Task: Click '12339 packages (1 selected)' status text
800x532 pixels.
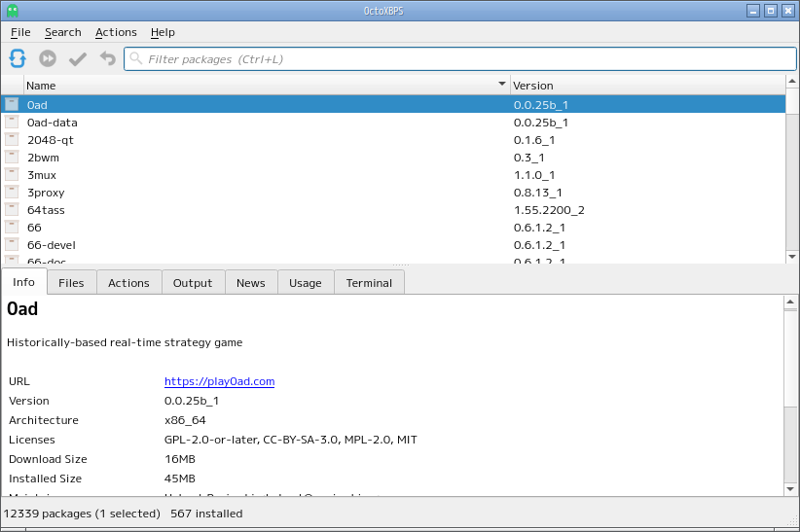Action: [x=82, y=514]
